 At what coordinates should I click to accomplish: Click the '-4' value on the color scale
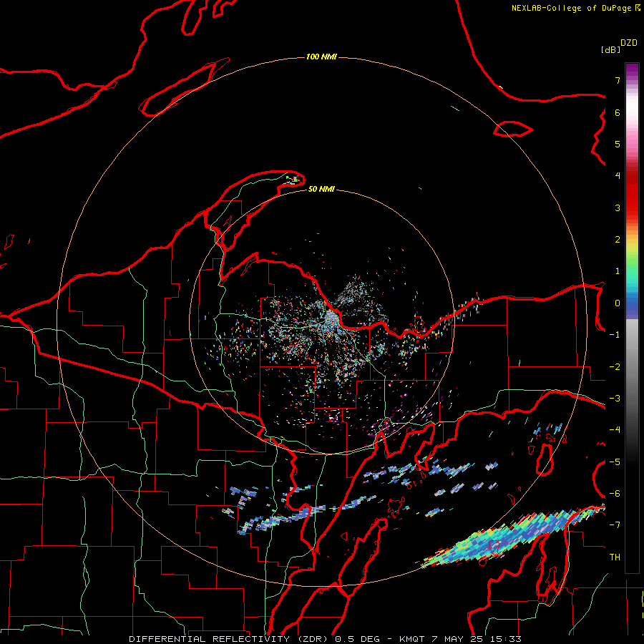[x=615, y=430]
